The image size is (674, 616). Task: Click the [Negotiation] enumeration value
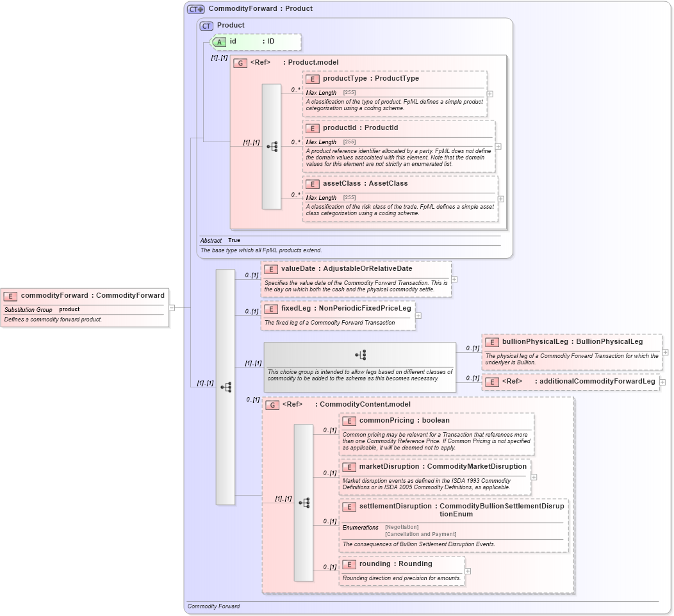(x=402, y=527)
